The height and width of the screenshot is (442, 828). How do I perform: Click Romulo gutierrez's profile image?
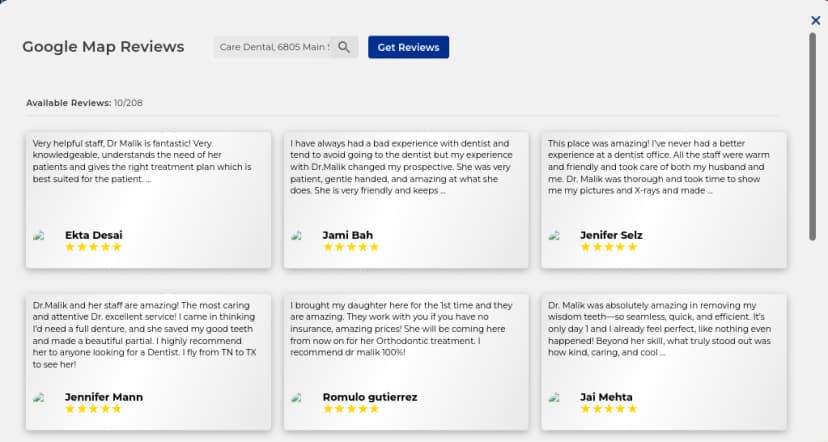pyautogui.click(x=297, y=398)
